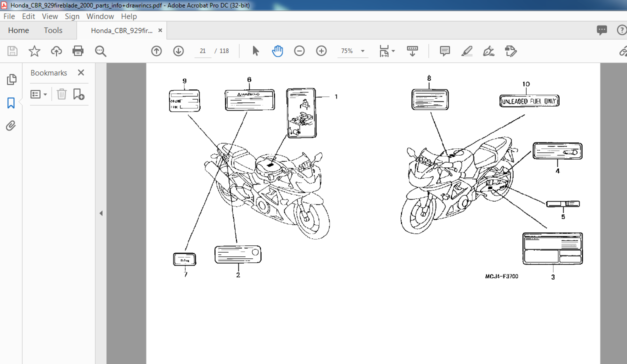Open the Sign menu

72,16
